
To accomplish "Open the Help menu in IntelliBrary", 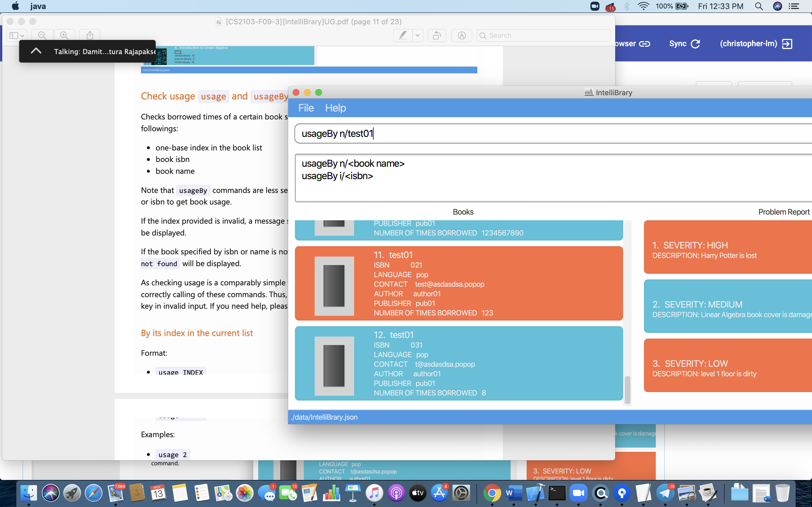I will pos(336,108).
